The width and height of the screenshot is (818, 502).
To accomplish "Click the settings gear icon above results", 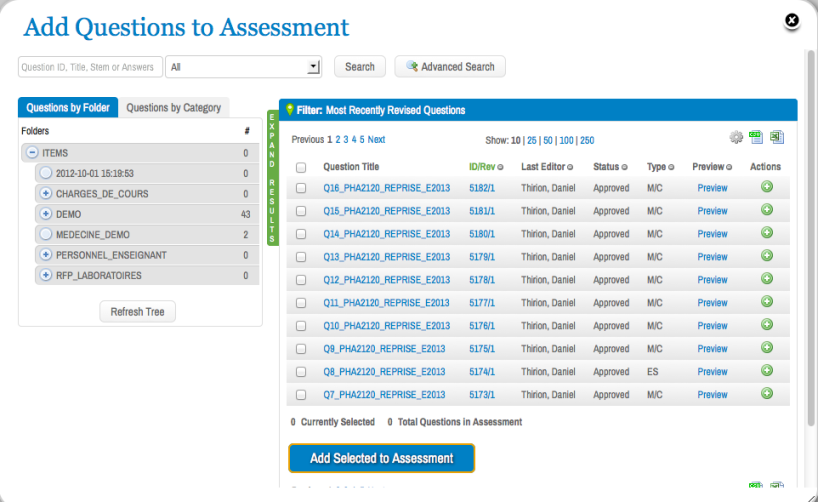I will point(736,138).
